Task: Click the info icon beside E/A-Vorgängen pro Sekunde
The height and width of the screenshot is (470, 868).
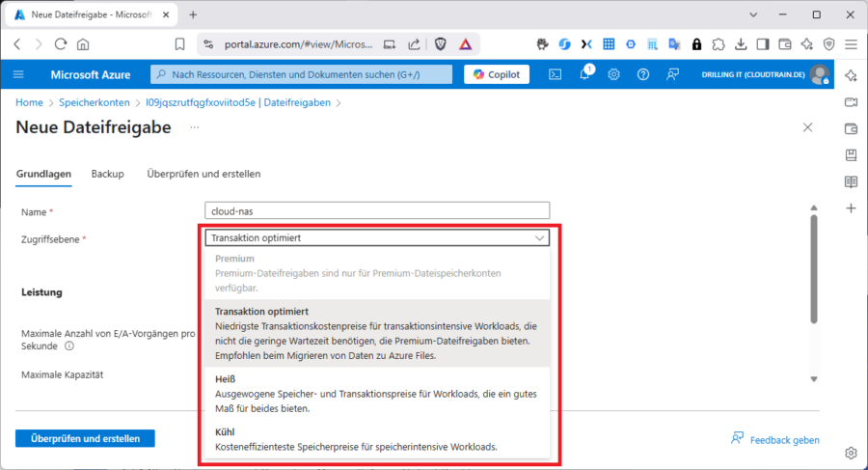Action: point(70,346)
